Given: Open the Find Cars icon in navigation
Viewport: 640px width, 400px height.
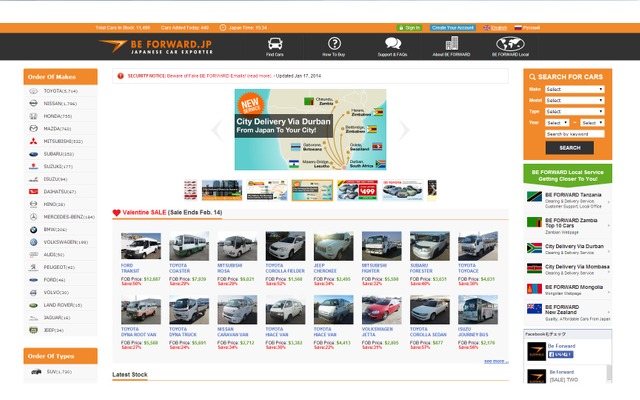Looking at the screenshot, I should 275,44.
